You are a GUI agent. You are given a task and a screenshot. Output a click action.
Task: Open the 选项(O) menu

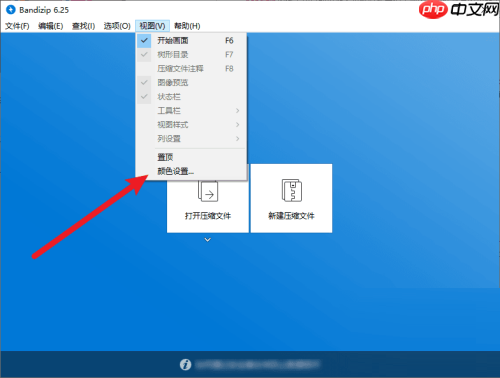click(117, 26)
